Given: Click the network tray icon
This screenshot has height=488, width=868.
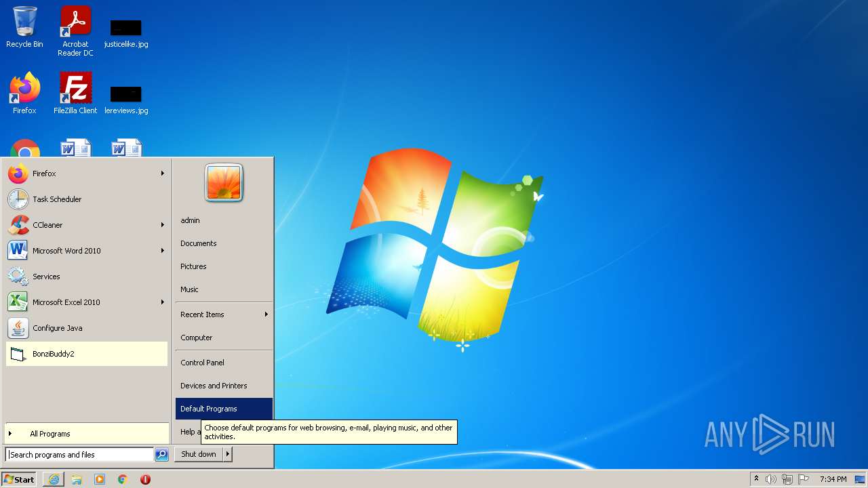Looking at the screenshot, I should click(x=787, y=479).
